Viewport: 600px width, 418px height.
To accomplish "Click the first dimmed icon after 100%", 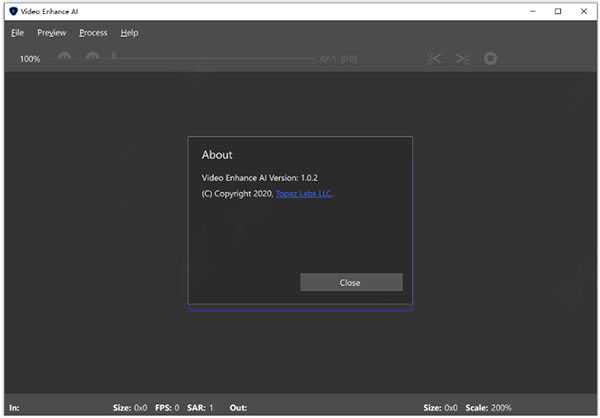I will click(64, 58).
